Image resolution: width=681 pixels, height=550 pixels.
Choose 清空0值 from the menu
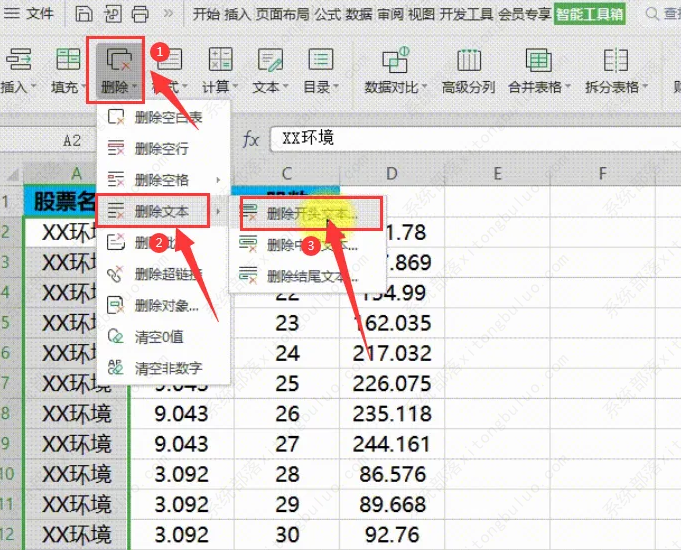[163, 337]
